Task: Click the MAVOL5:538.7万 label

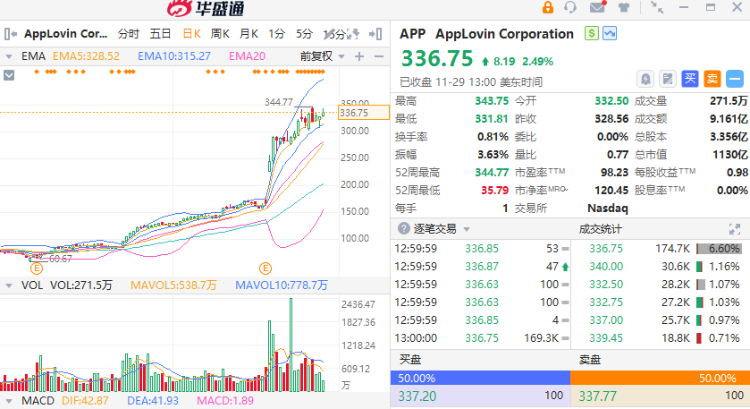Action: [173, 286]
